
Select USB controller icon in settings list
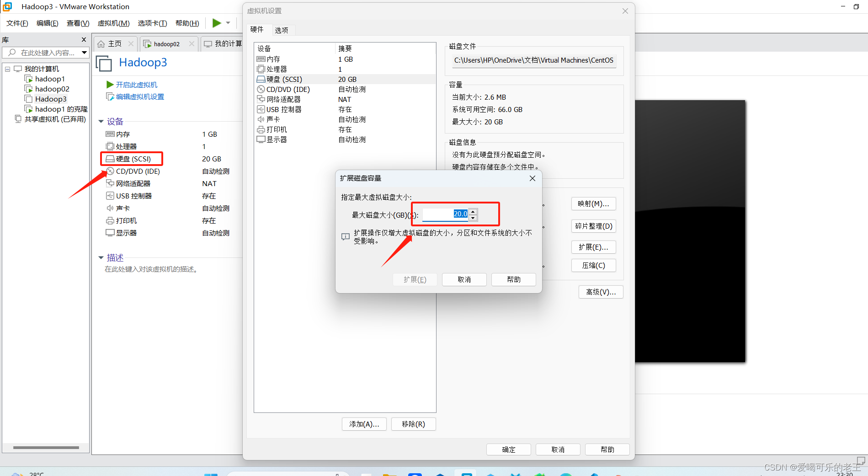pos(261,109)
